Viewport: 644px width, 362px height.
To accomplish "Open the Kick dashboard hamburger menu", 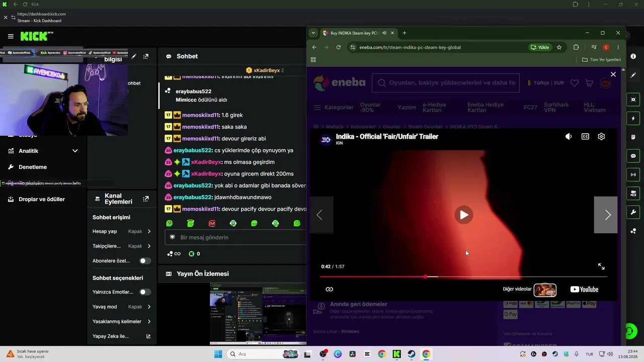I will point(11,36).
